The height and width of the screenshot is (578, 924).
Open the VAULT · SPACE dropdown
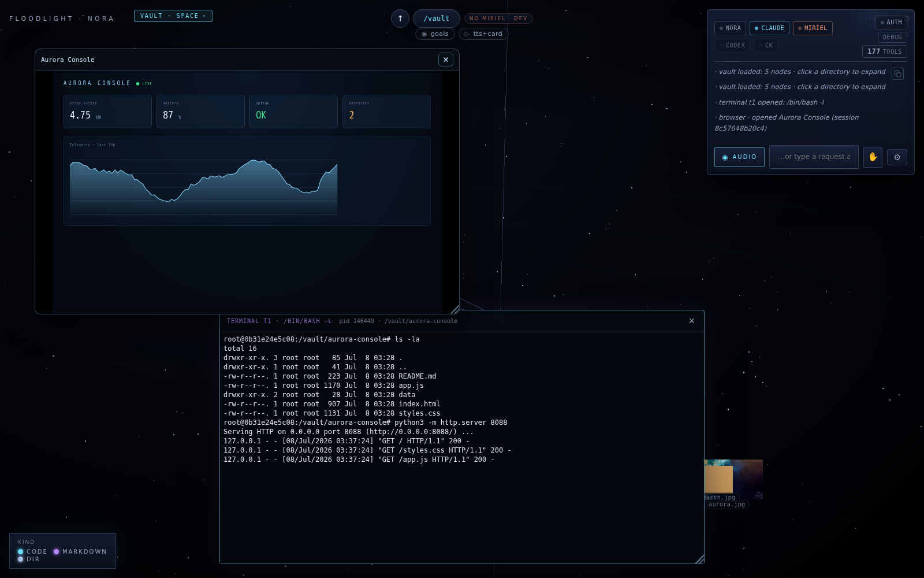(173, 16)
